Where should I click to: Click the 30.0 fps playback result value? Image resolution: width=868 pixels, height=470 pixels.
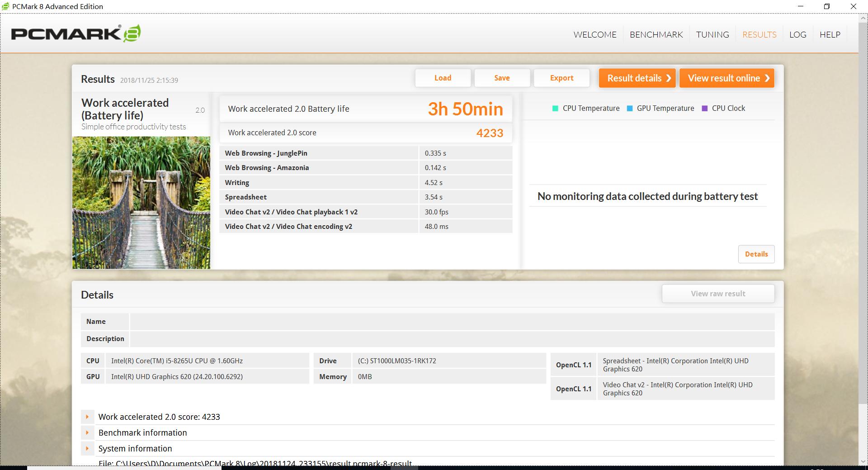(437, 212)
